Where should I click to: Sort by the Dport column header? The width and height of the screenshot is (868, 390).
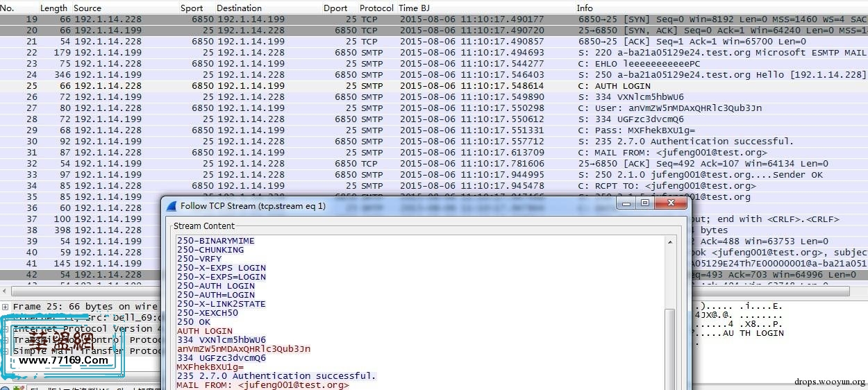click(335, 8)
